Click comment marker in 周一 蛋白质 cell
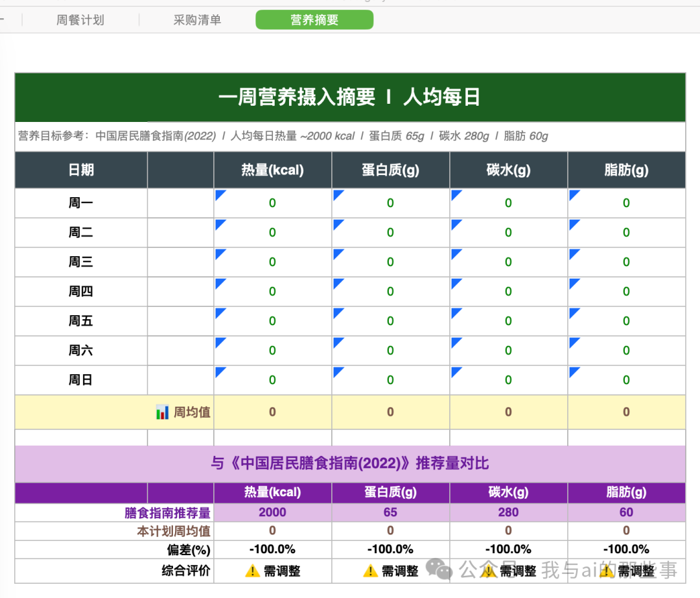Viewport: 700px width, 598px height. (337, 193)
